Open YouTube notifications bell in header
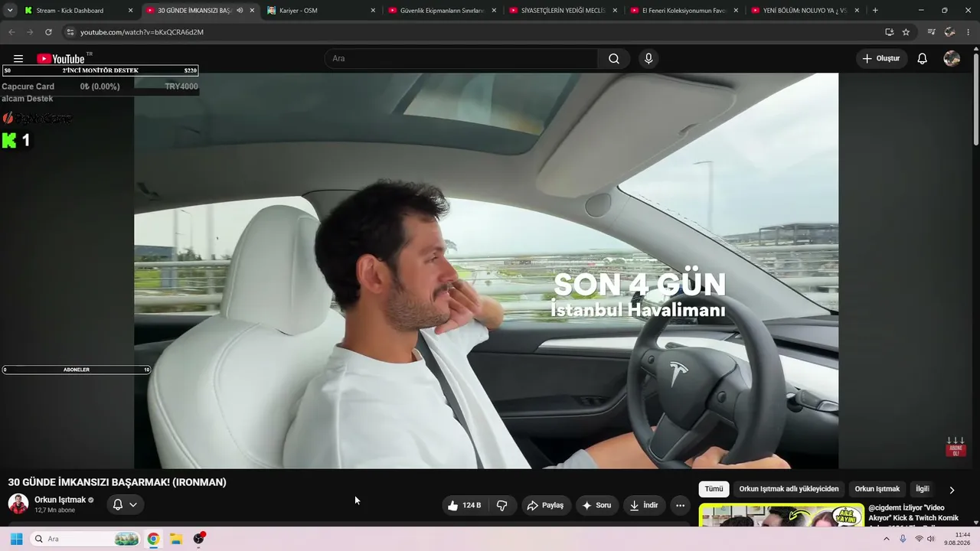Screen dimensions: 980x551 click(923, 59)
